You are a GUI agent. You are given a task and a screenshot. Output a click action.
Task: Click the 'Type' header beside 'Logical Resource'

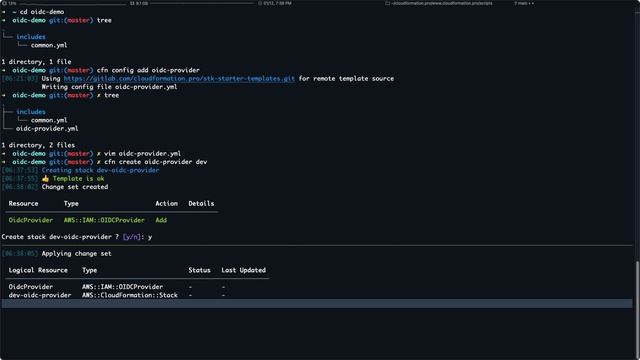point(89,270)
